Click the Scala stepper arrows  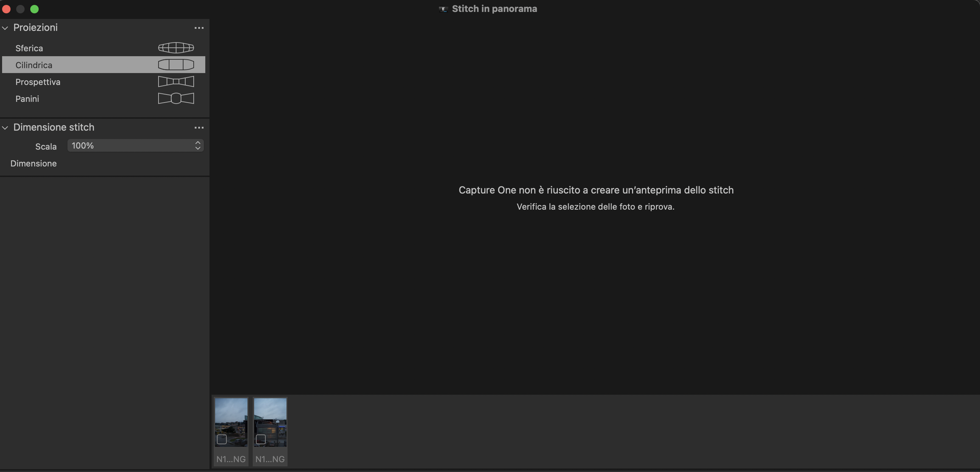[x=198, y=145]
